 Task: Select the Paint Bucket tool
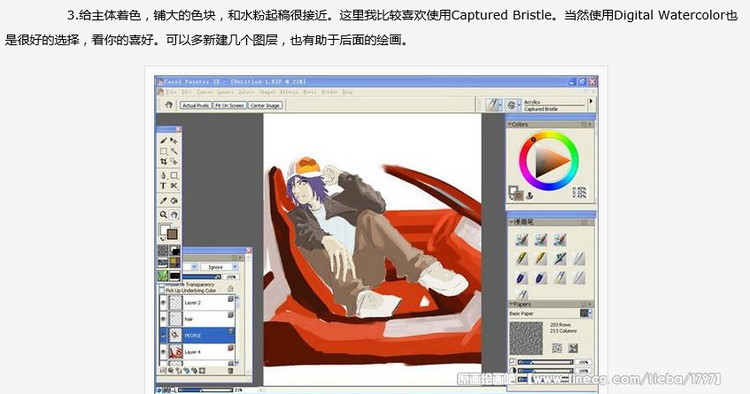click(x=174, y=201)
